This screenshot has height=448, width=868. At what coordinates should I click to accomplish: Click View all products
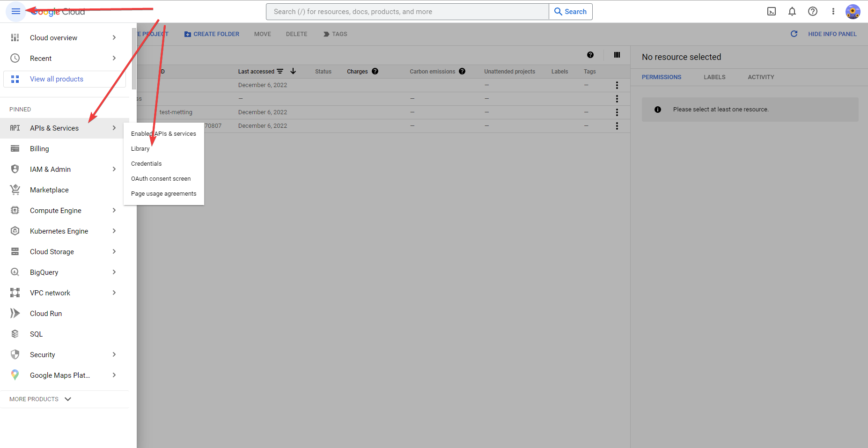(65, 79)
